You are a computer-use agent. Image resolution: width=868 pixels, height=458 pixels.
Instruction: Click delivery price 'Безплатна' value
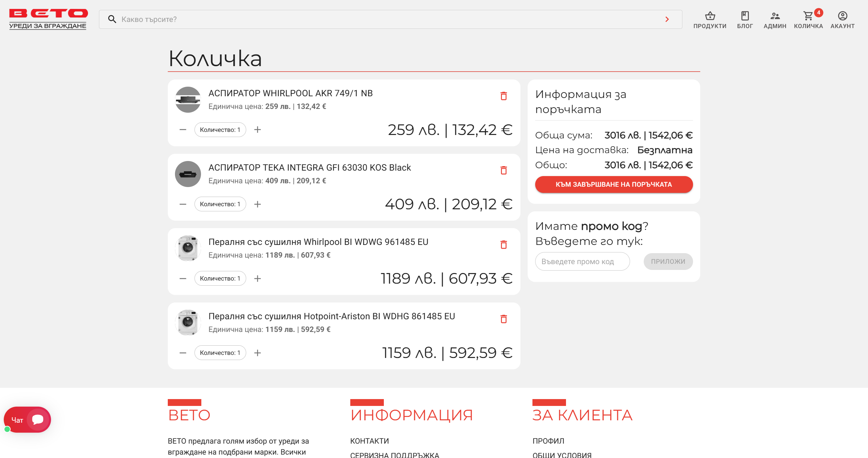click(x=665, y=150)
